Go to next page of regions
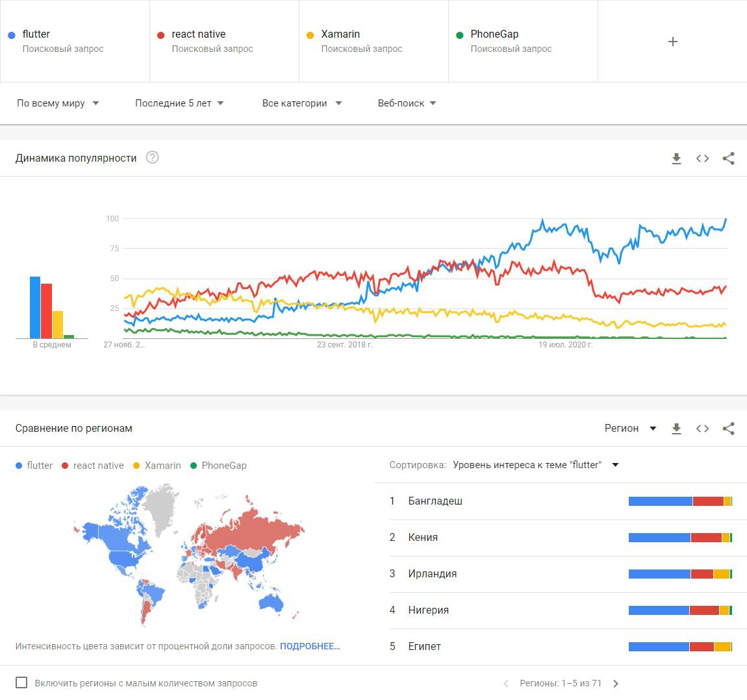Viewport: 747px width, 700px height. pyautogui.click(x=616, y=683)
